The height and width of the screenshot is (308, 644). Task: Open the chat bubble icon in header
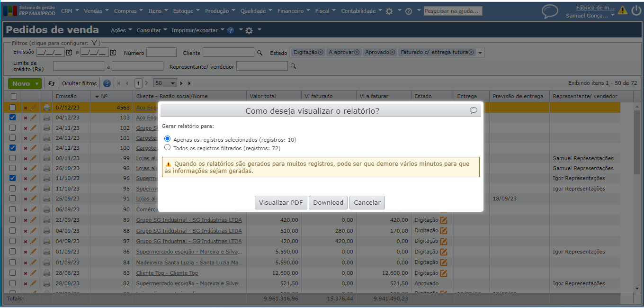550,11
